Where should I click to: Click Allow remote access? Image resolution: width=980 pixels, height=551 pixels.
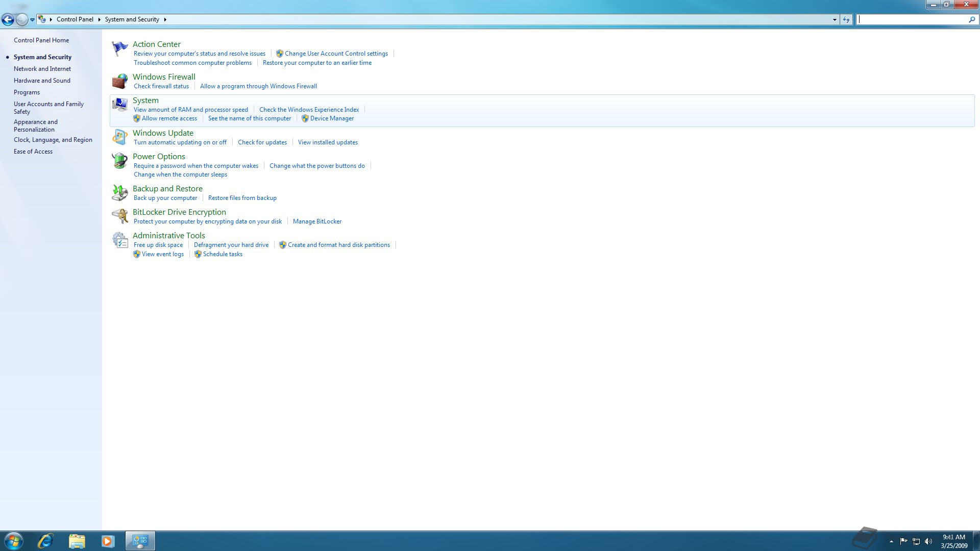[x=169, y=118]
